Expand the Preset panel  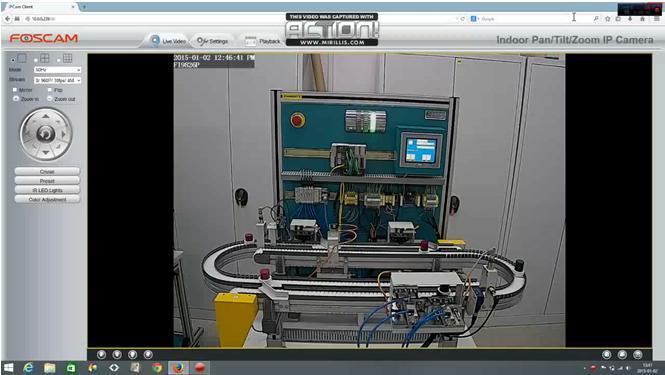click(47, 181)
